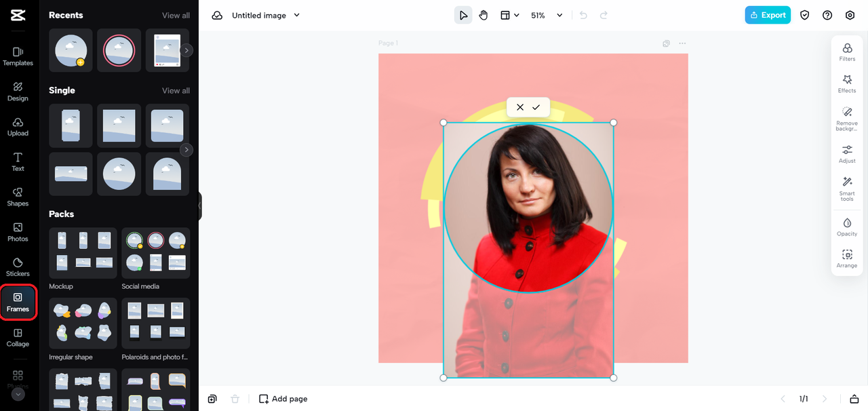Select the arch-shaped Single frame
868x411 pixels.
(x=167, y=174)
